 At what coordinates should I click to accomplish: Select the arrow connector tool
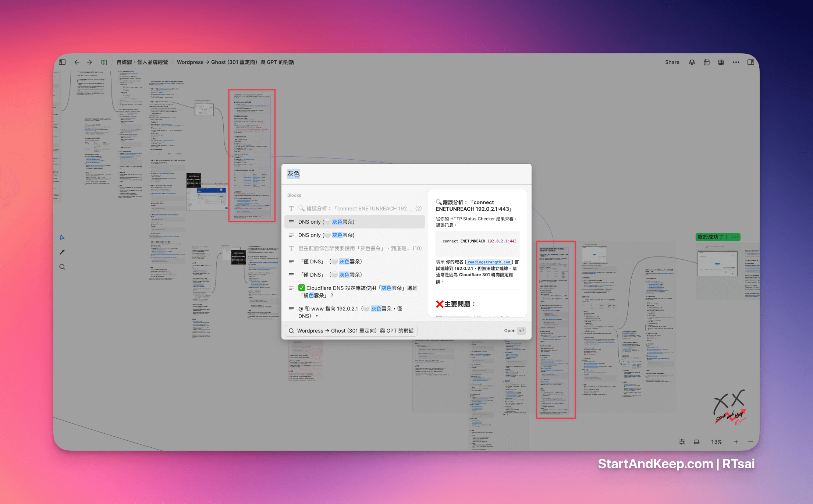pyautogui.click(x=62, y=252)
